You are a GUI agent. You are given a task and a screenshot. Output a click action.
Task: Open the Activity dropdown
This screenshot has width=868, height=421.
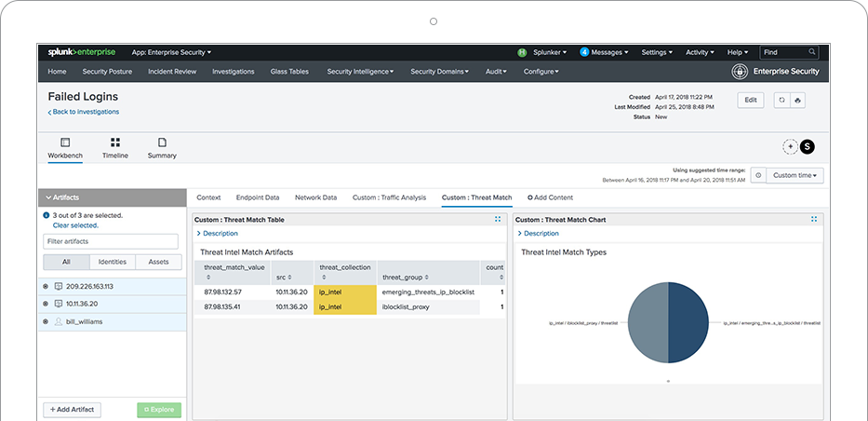pyautogui.click(x=700, y=52)
